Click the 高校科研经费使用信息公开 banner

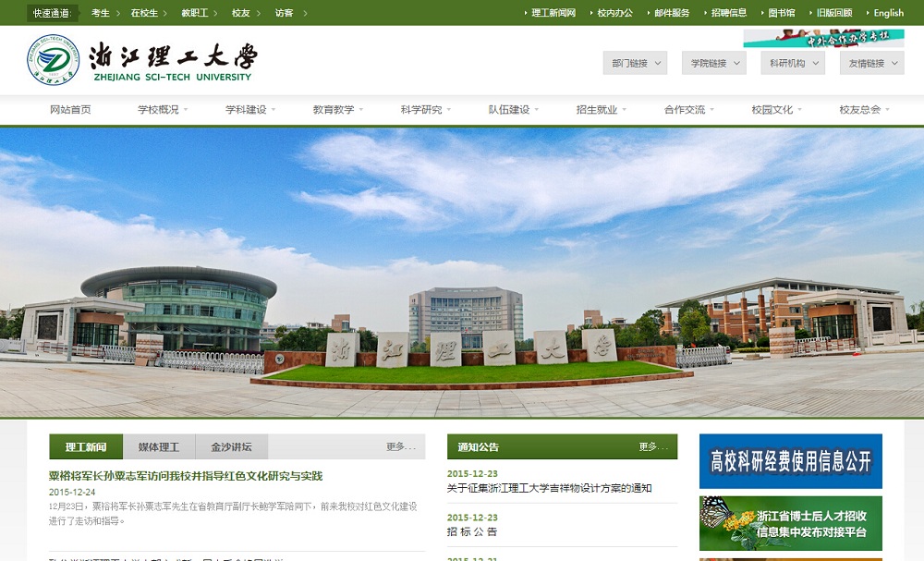[x=791, y=461]
